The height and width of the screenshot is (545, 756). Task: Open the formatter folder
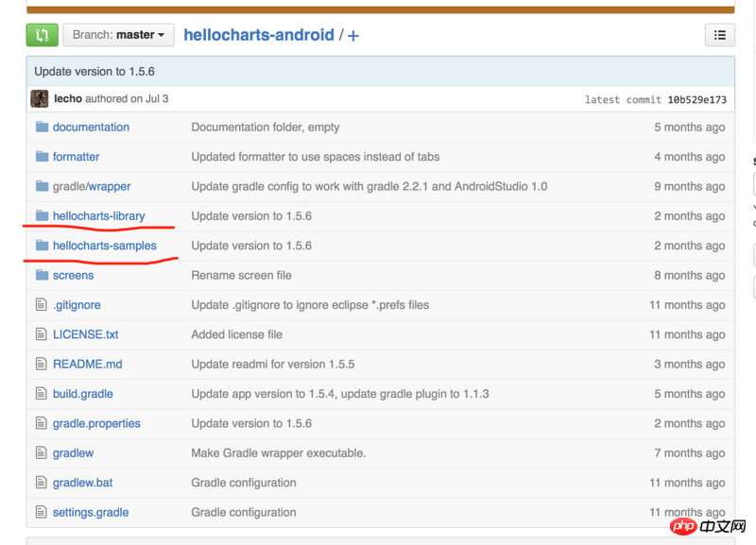tap(77, 157)
